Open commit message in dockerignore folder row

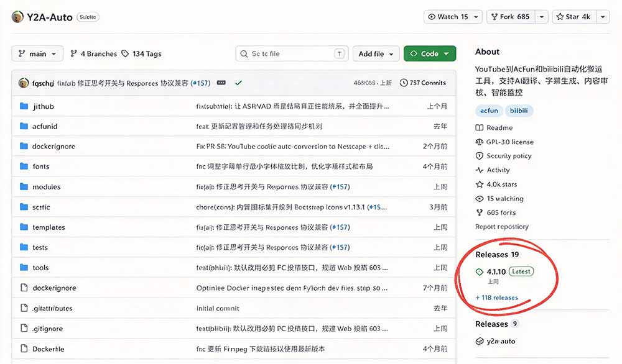[293, 146]
